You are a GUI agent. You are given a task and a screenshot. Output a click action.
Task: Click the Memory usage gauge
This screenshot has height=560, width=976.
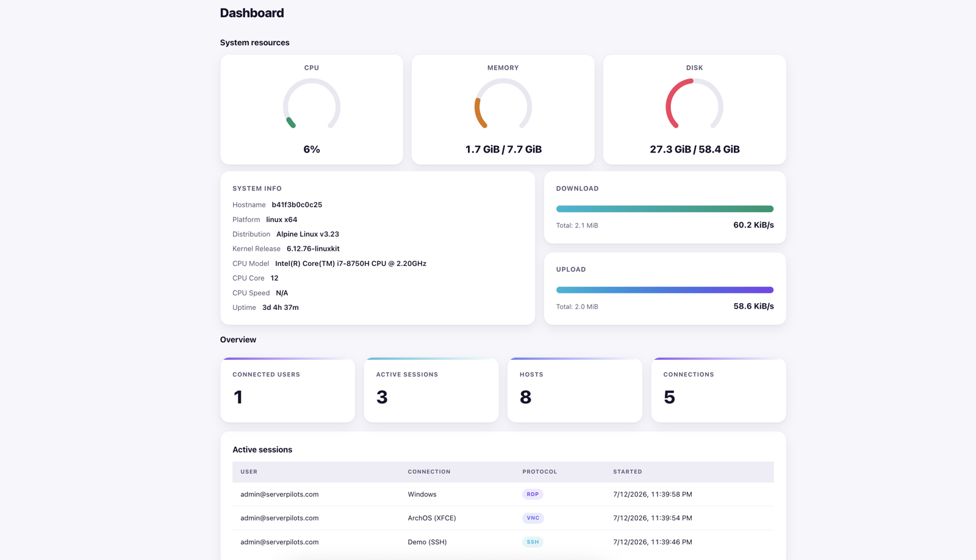pyautogui.click(x=503, y=104)
